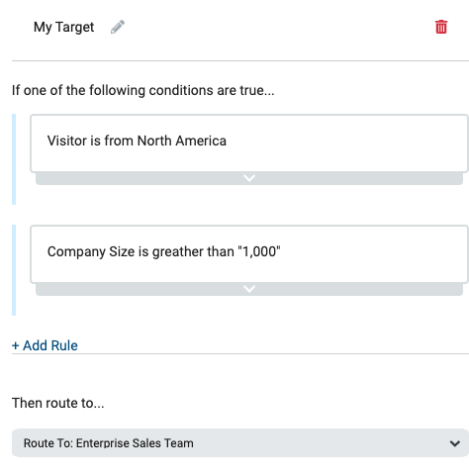Click the 'If one of the following conditions' heading
Image resolution: width=469 pixels, height=476 pixels.
coord(142,90)
